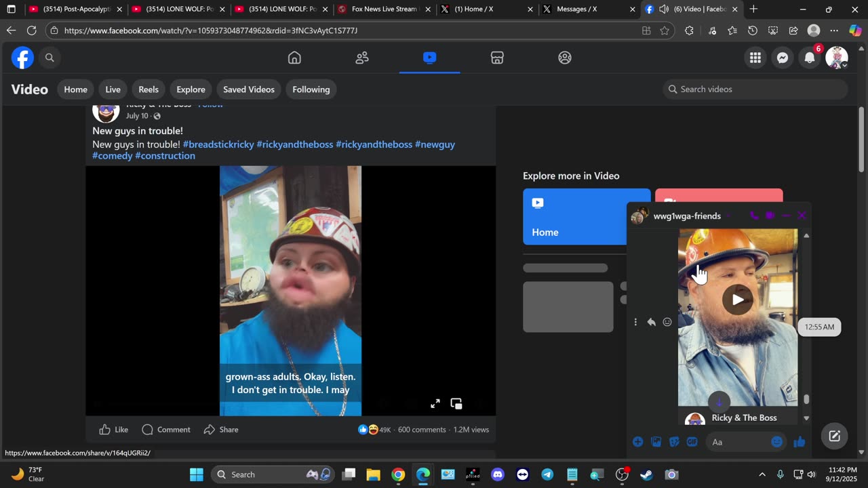Viewport: 868px width, 488px height.
Task: Switch to the Fox News Live Stream tab
Action: (383, 9)
